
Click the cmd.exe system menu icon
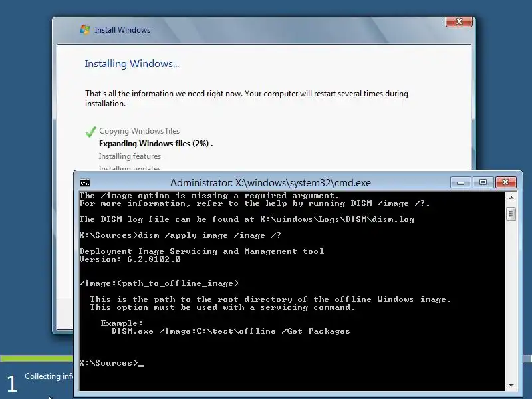85,184
